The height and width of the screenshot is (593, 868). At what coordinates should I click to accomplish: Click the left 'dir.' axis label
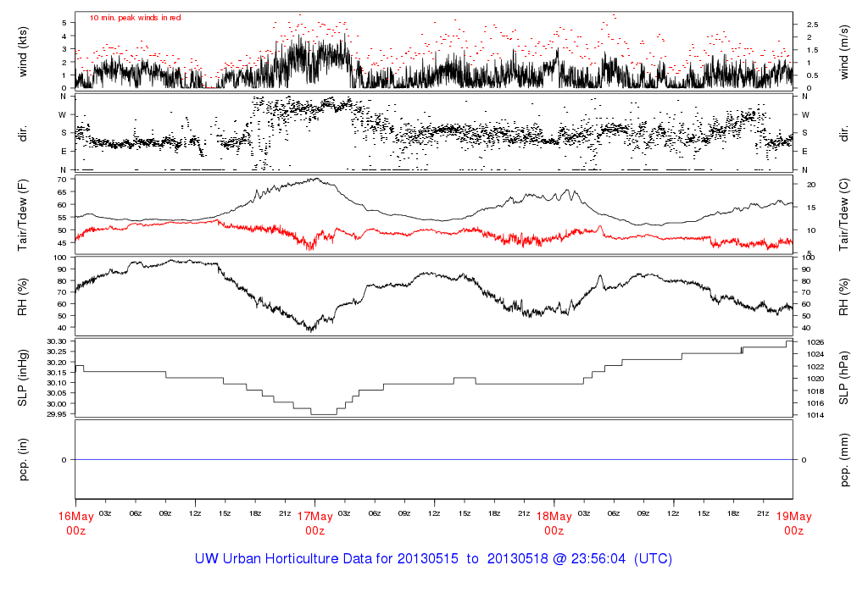pos(23,134)
